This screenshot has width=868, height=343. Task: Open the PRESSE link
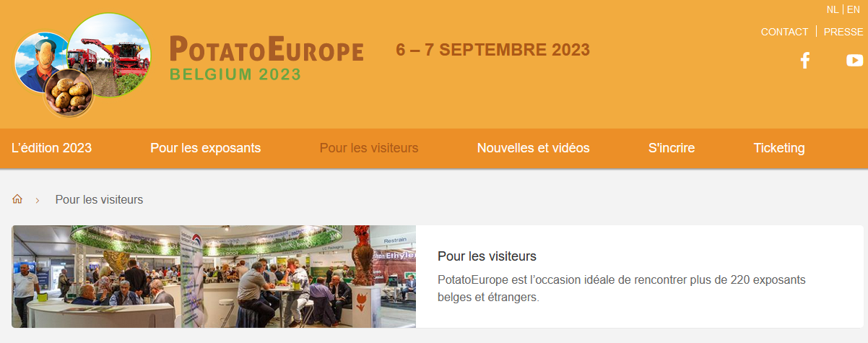click(843, 32)
